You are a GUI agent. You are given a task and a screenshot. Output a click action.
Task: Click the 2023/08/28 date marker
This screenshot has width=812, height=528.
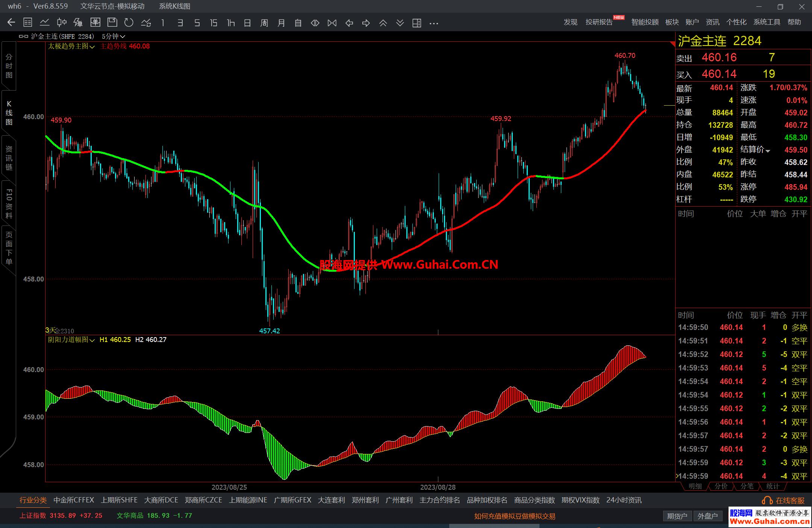(x=438, y=487)
